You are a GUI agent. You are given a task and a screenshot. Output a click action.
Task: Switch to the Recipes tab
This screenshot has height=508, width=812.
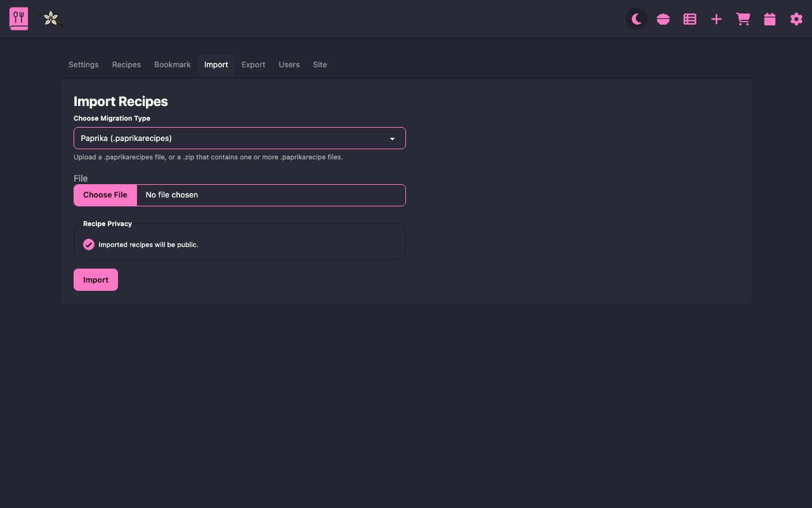[x=126, y=65]
